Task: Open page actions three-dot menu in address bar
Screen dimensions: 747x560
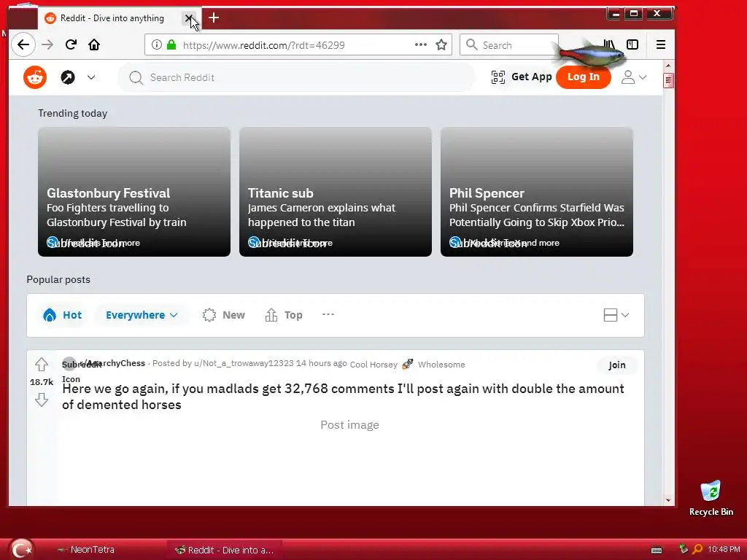Action: coord(421,44)
